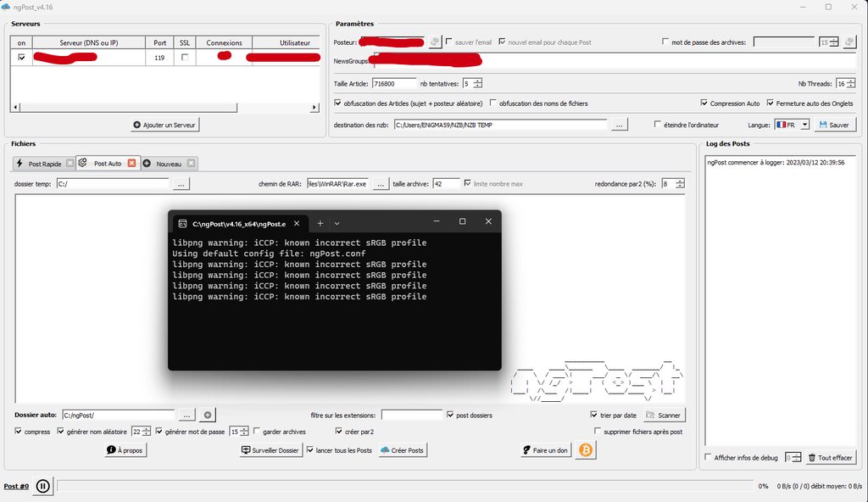
Task: Toggle 'générer mot de passe' checkbox
Action: 159,431
